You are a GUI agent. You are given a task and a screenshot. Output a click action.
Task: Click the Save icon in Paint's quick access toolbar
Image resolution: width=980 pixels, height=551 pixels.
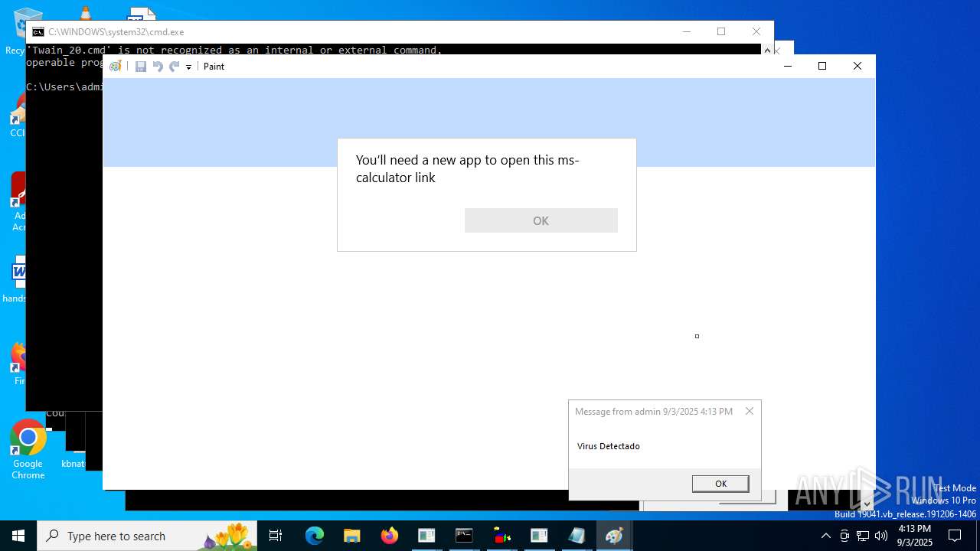click(141, 67)
